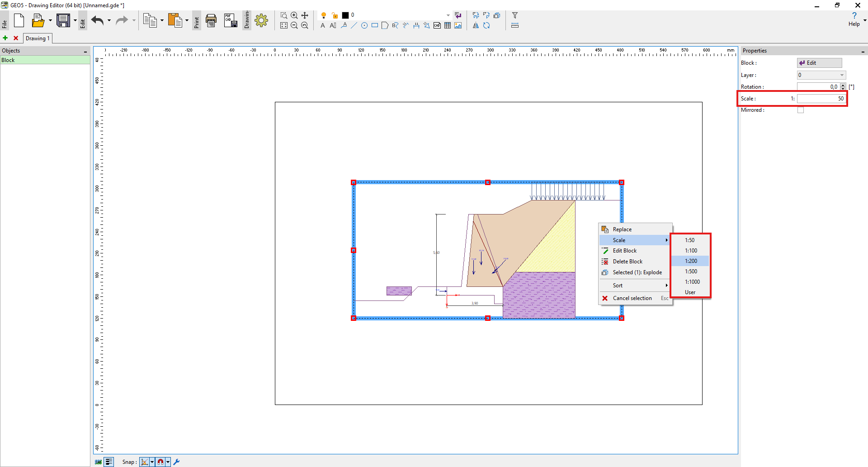Expand the magnet snap options dropdown
The width and height of the screenshot is (868, 467).
pyautogui.click(x=168, y=462)
